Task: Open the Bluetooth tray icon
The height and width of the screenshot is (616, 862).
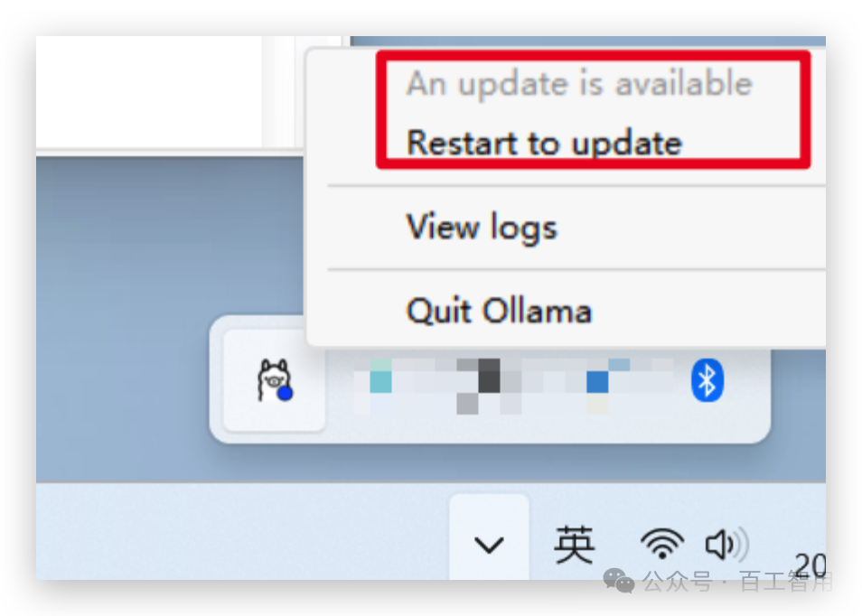Action: (x=707, y=380)
